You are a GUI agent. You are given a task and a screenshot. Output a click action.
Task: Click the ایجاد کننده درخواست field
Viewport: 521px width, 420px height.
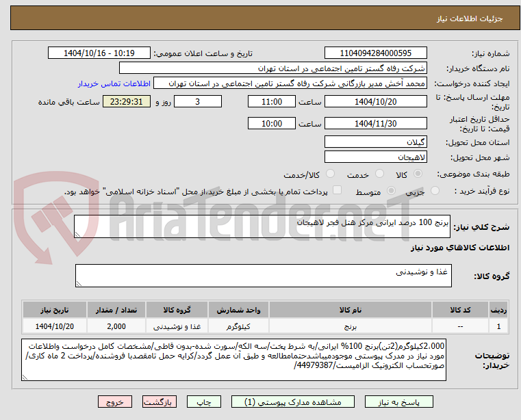tap(290, 83)
